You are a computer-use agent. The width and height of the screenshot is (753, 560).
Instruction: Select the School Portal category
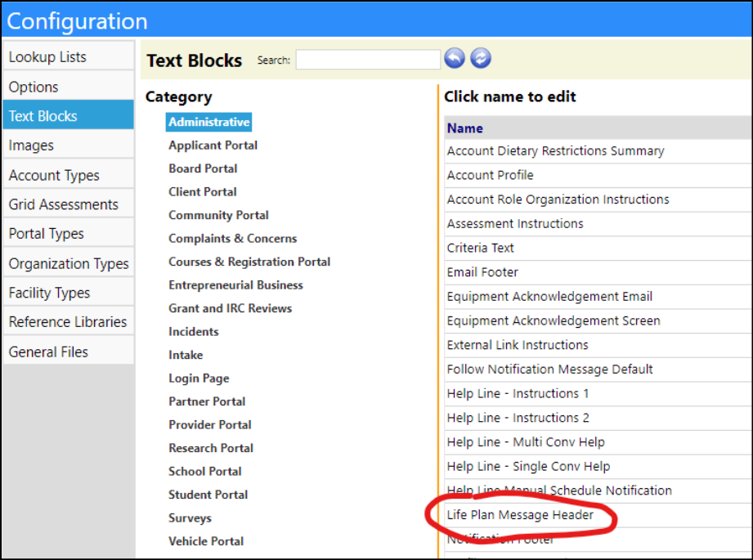[204, 471]
